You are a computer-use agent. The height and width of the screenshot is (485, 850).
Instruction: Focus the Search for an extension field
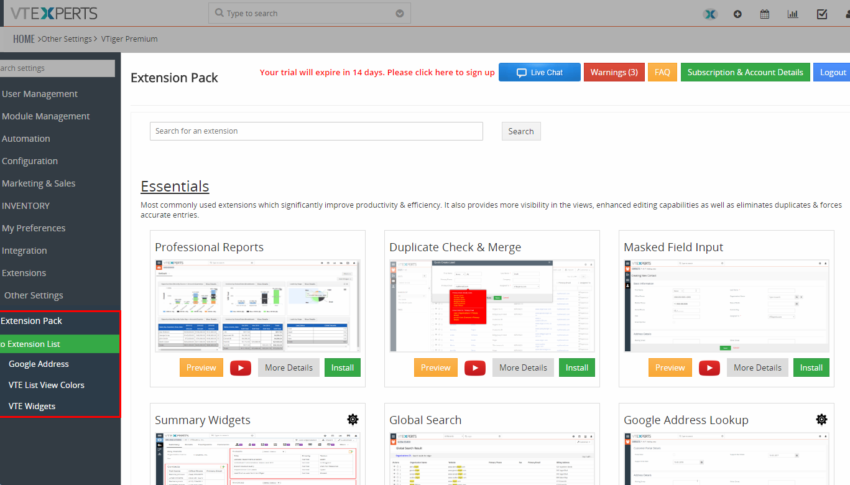pyautogui.click(x=316, y=131)
